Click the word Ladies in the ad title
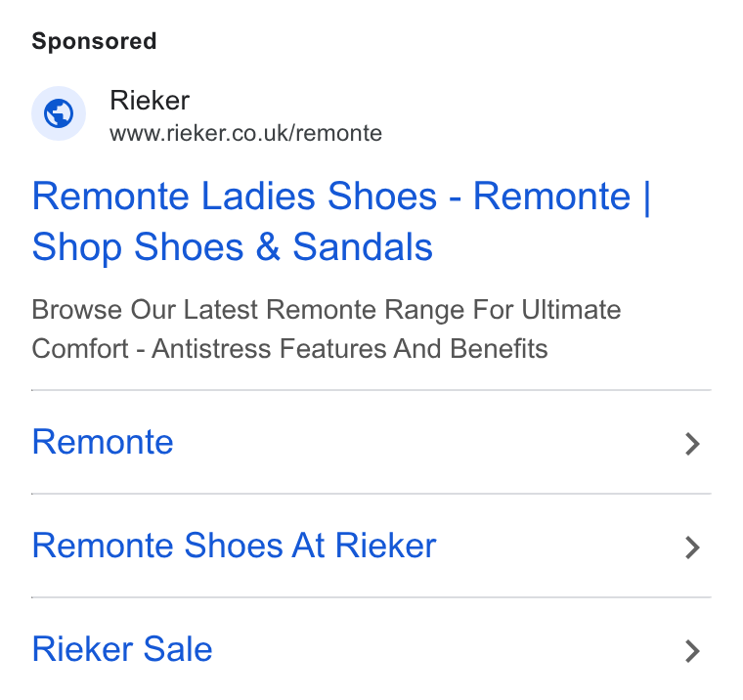This screenshot has width=743, height=700. 258,196
